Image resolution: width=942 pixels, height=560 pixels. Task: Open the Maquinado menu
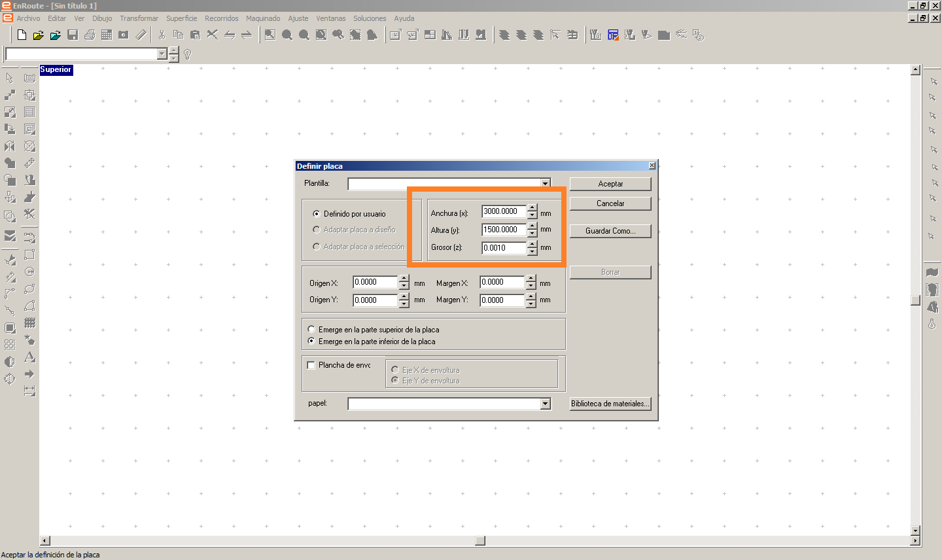[263, 18]
